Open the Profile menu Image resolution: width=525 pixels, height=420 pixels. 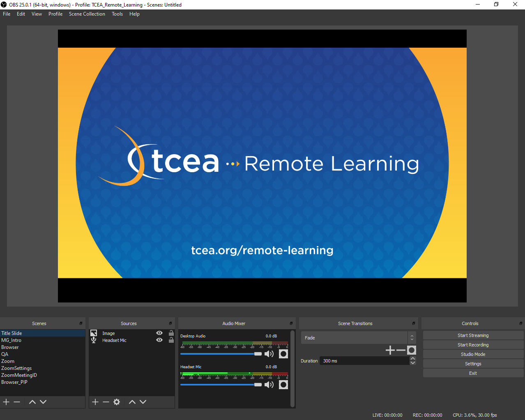coord(55,14)
